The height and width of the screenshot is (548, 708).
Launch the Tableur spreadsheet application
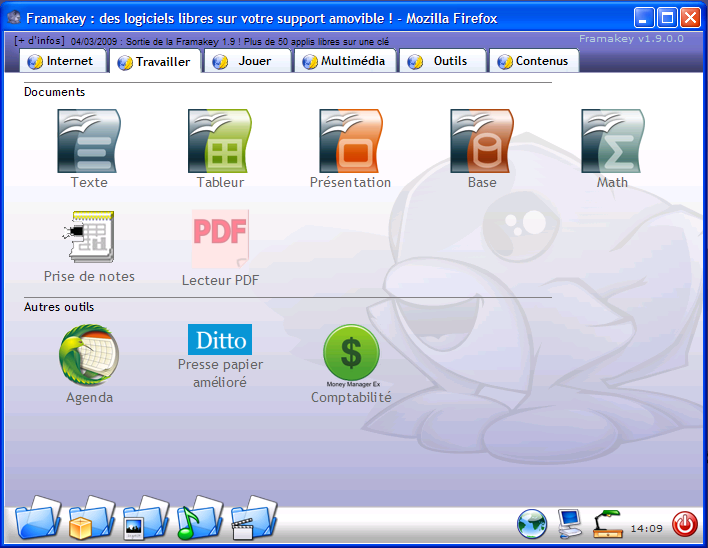[x=220, y=141]
